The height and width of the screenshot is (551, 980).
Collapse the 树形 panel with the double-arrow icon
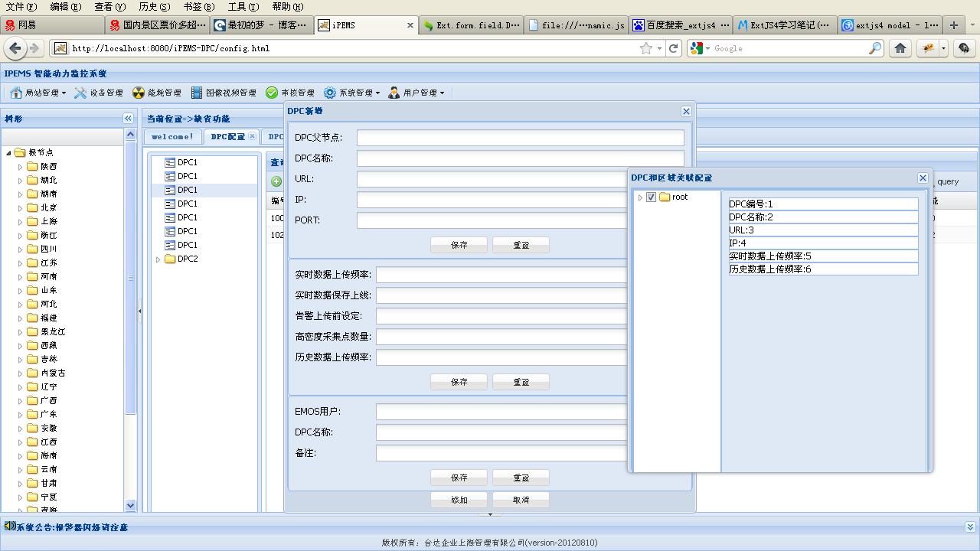[x=128, y=118]
